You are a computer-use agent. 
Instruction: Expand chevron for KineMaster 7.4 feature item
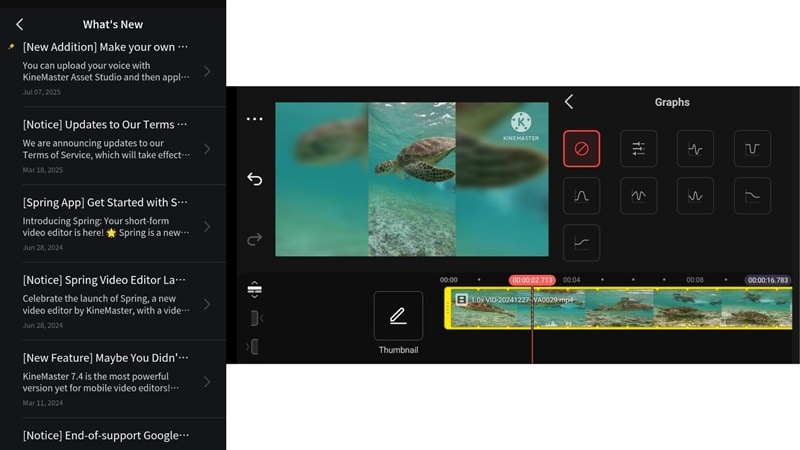click(x=207, y=382)
